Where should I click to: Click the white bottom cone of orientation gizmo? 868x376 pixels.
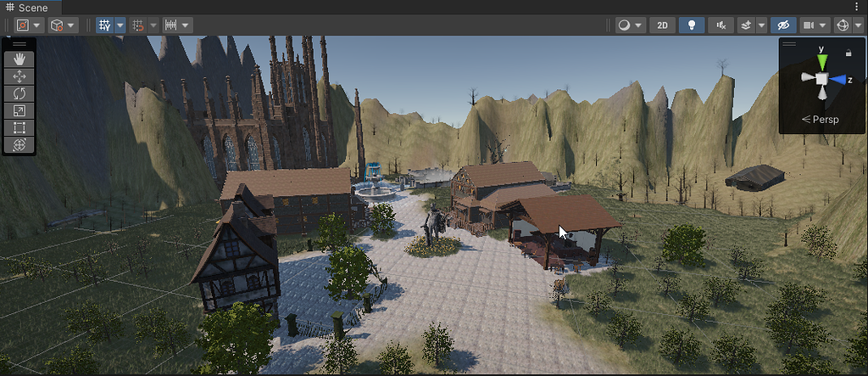pyautogui.click(x=822, y=94)
